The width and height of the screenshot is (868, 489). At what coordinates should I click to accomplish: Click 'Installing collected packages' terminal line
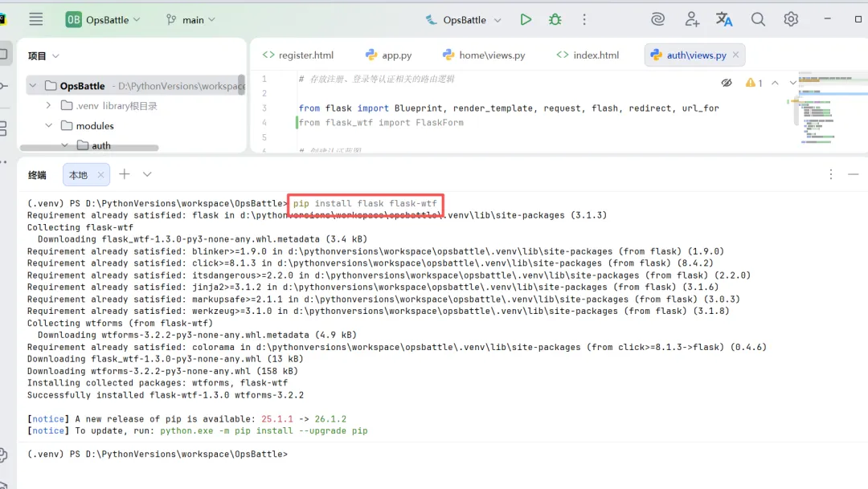pyautogui.click(x=158, y=383)
